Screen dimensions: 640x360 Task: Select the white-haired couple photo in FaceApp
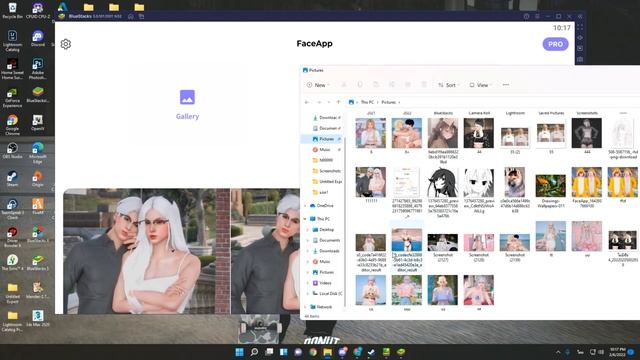(x=147, y=251)
